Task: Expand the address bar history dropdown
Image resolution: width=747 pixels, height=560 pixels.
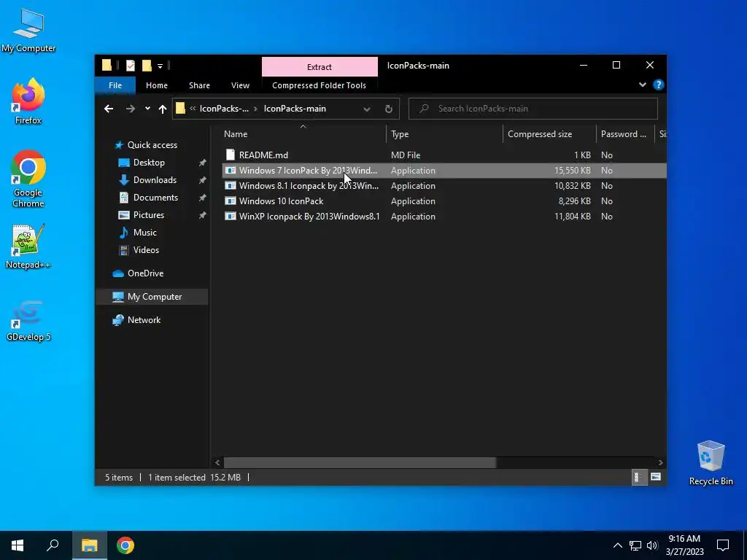Action: 367,109
